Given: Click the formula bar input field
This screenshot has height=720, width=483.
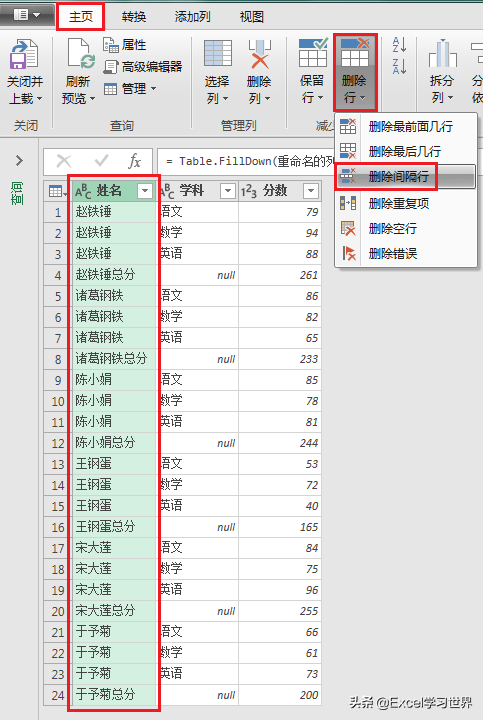Looking at the screenshot, I should [x=319, y=161].
